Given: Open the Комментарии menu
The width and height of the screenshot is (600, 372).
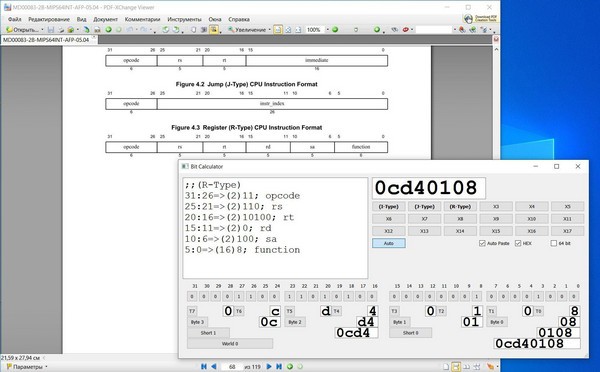Looking at the screenshot, I should click(x=142, y=19).
